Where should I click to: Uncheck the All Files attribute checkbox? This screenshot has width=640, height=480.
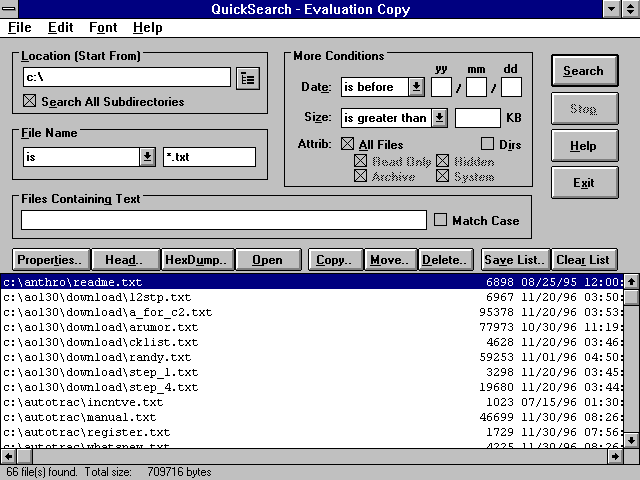click(x=348, y=145)
